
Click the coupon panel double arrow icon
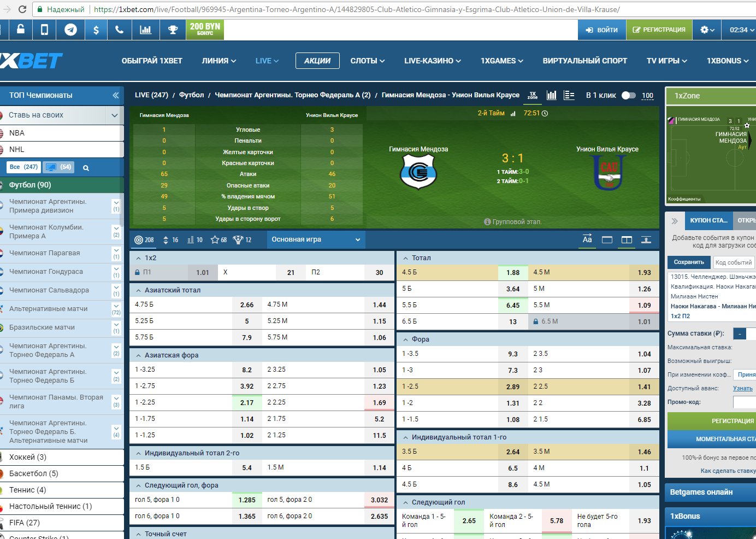point(675,221)
